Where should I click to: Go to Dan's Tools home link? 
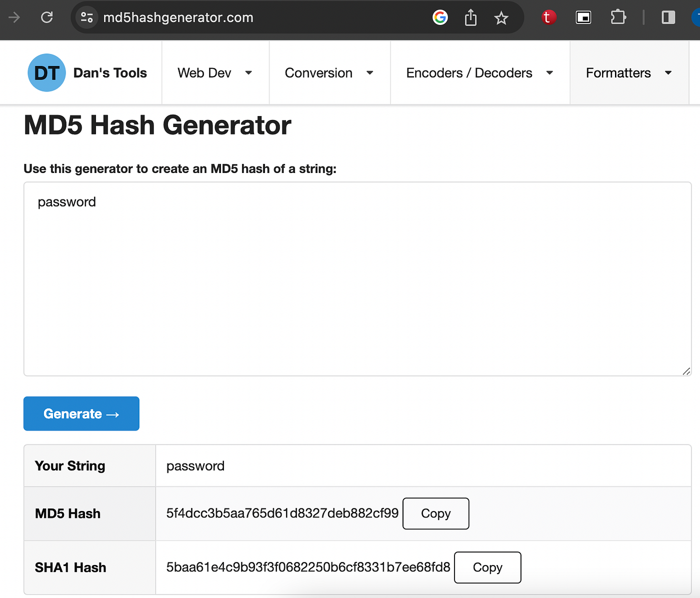[x=110, y=73]
